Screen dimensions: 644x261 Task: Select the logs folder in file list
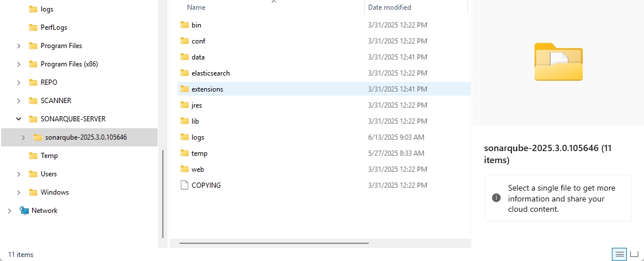[x=197, y=137]
